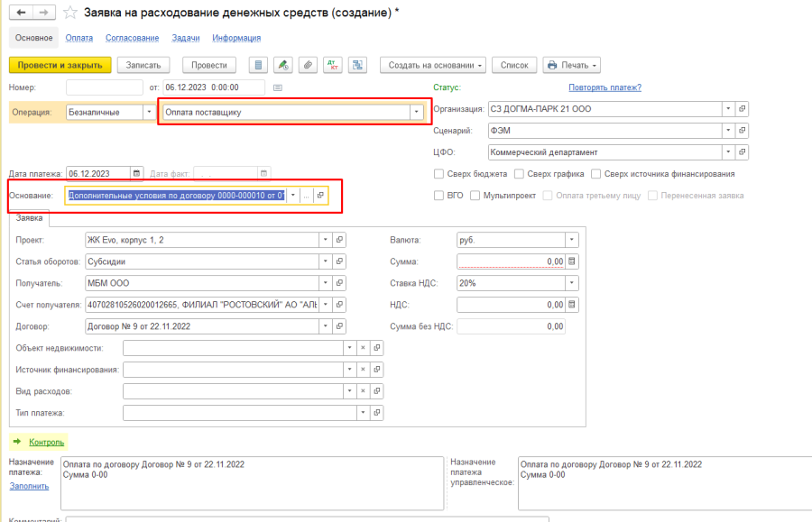Check the Мультипроект option
The width and height of the screenshot is (812, 522).
click(x=475, y=196)
